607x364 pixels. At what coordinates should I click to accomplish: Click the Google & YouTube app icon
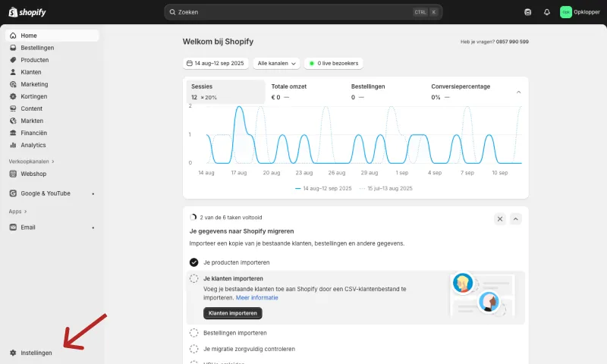[13, 193]
